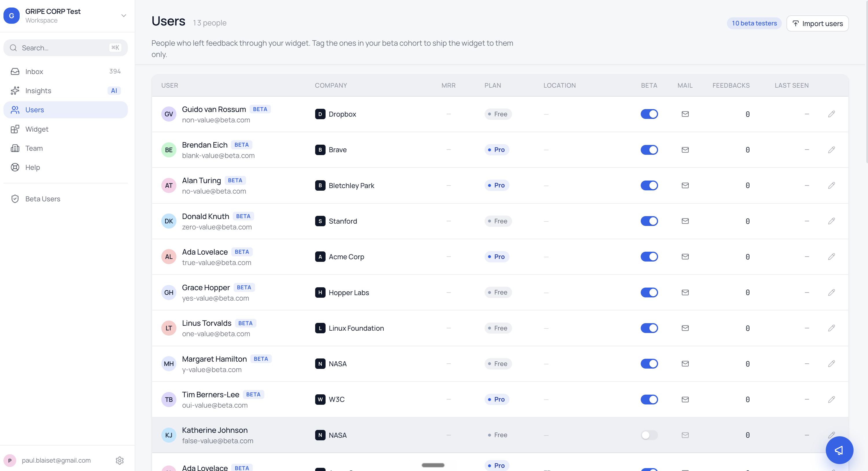Click Katherine Johnson user name
This screenshot has height=471, width=868.
click(215, 430)
